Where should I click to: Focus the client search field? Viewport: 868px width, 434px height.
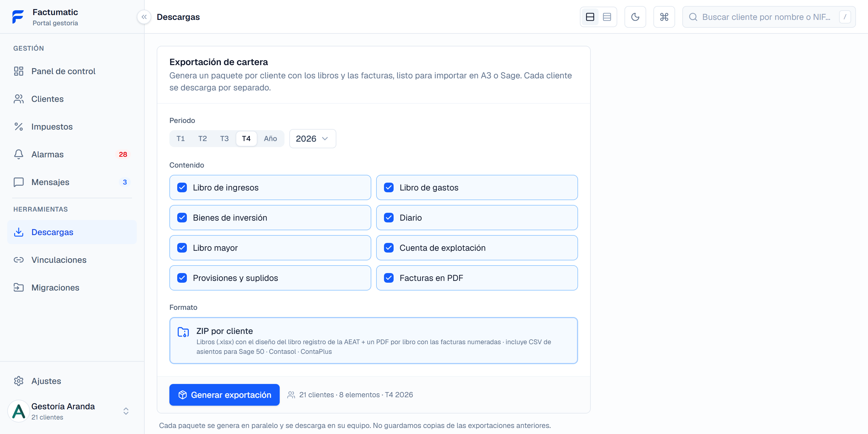click(769, 17)
